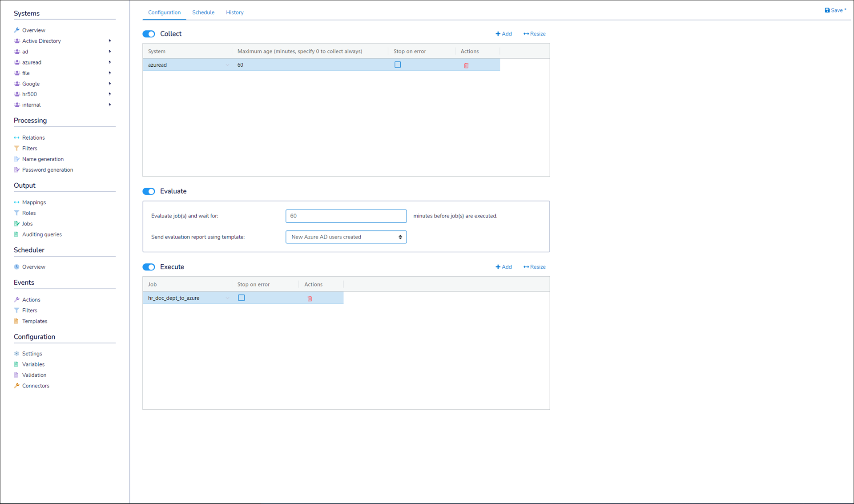
Task: Turn off the Evaluate toggle
Action: click(149, 191)
